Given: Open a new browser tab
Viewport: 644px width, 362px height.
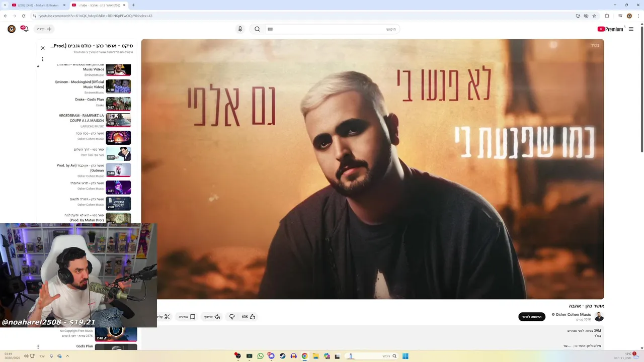Looking at the screenshot, I should tap(133, 5).
